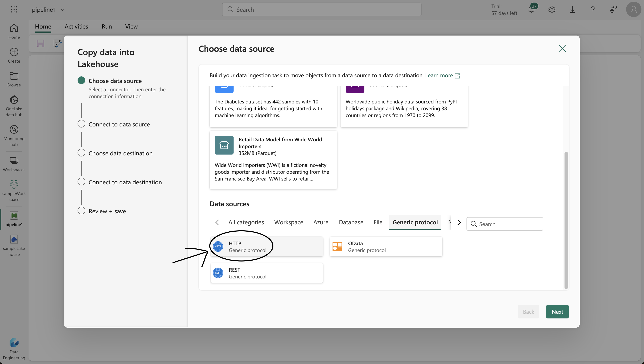This screenshot has width=644, height=364.
Task: Select the Choose data destination step
Action: pos(115,153)
